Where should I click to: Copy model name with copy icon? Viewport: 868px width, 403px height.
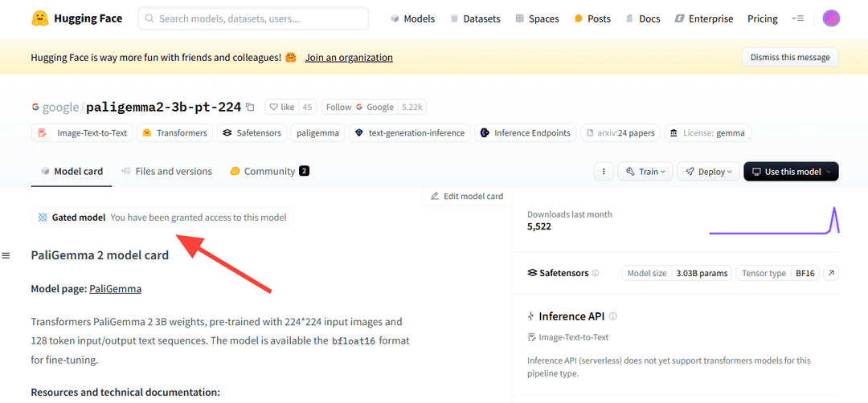[x=250, y=107]
